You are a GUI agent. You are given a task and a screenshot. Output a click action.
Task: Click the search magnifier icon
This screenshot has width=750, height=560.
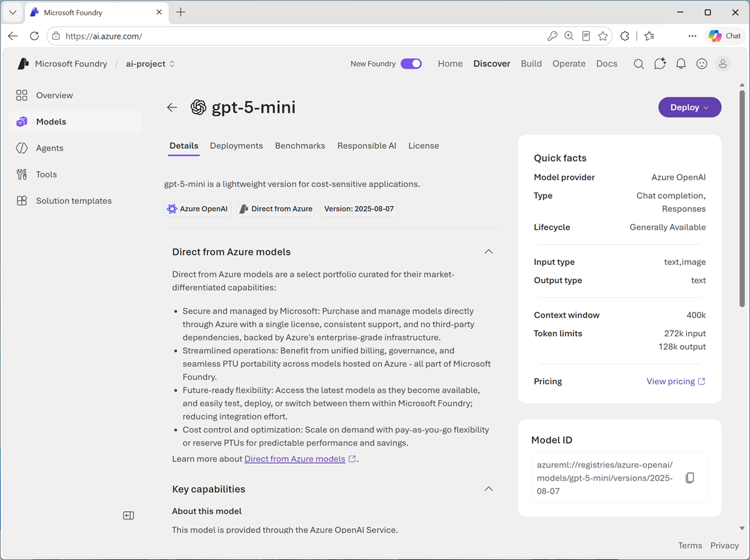[639, 64]
